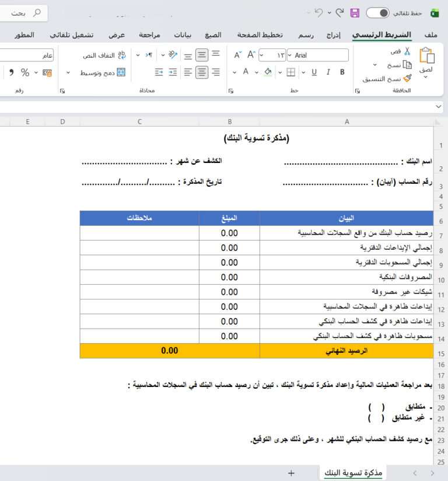
Task: Click the Borders grid icon
Action: click(x=290, y=72)
